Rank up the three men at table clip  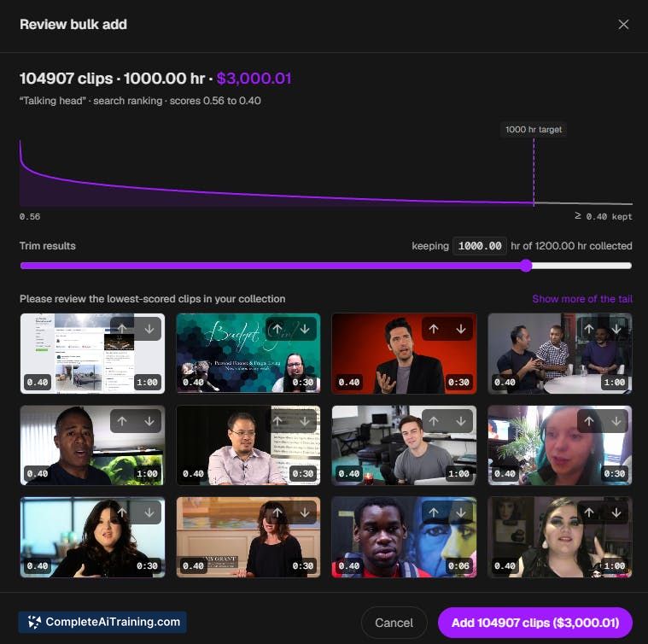point(589,329)
